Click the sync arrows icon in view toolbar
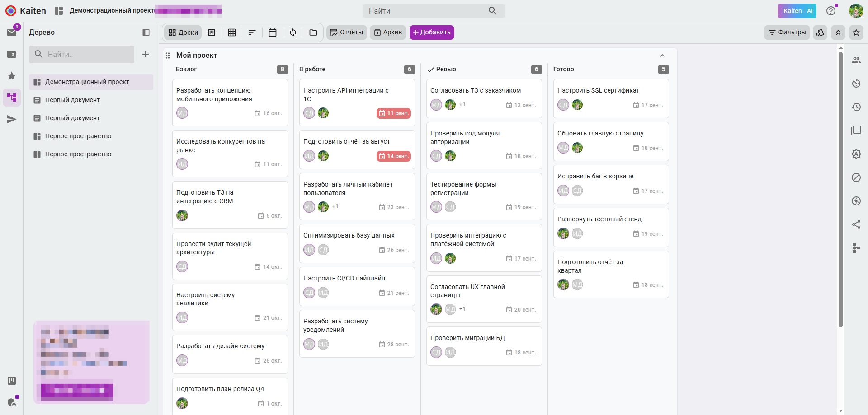The width and height of the screenshot is (868, 415). point(293,33)
